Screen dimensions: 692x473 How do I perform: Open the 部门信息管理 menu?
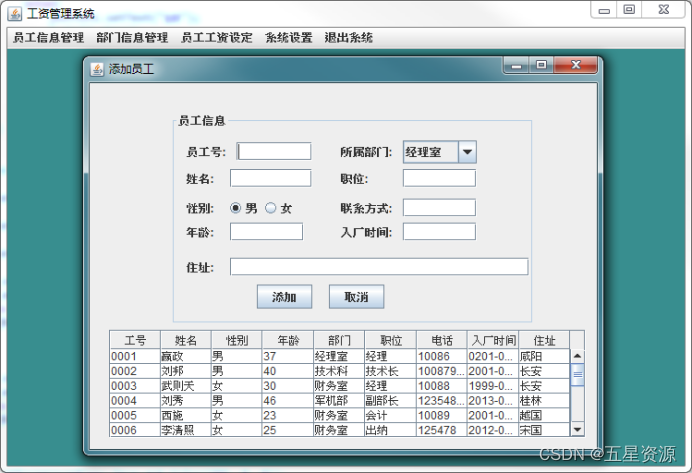132,38
